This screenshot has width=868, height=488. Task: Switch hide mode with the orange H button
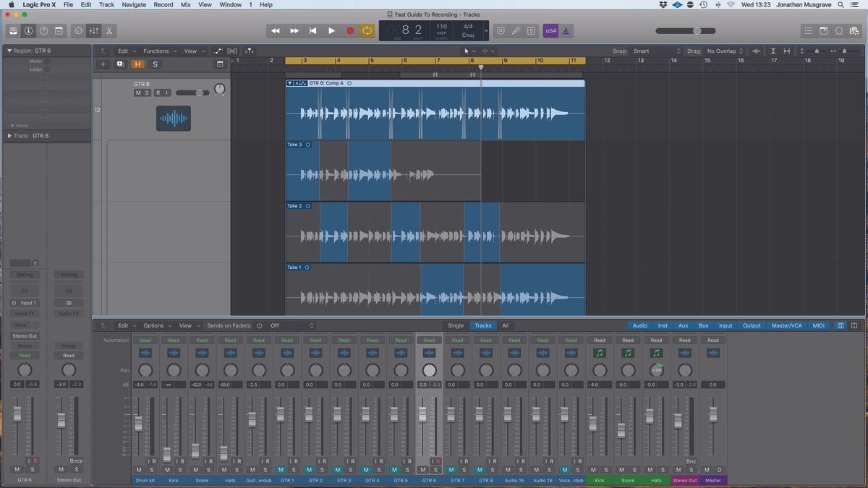137,64
